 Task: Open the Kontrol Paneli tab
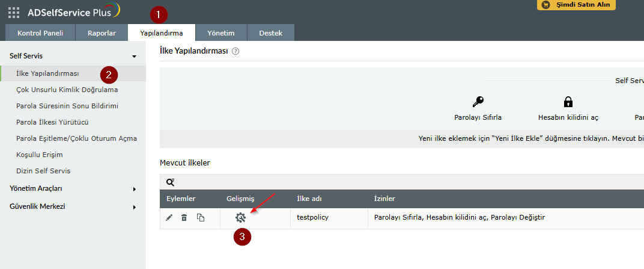(x=40, y=33)
